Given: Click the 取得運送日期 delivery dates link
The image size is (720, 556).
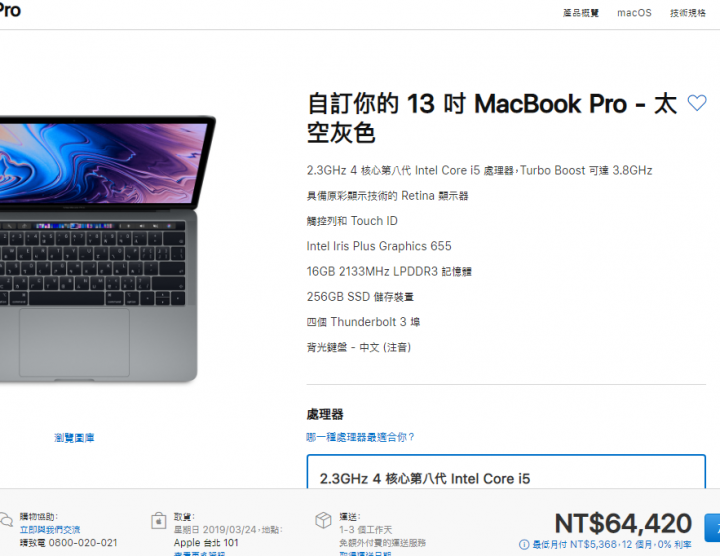Looking at the screenshot, I should coord(365,554).
